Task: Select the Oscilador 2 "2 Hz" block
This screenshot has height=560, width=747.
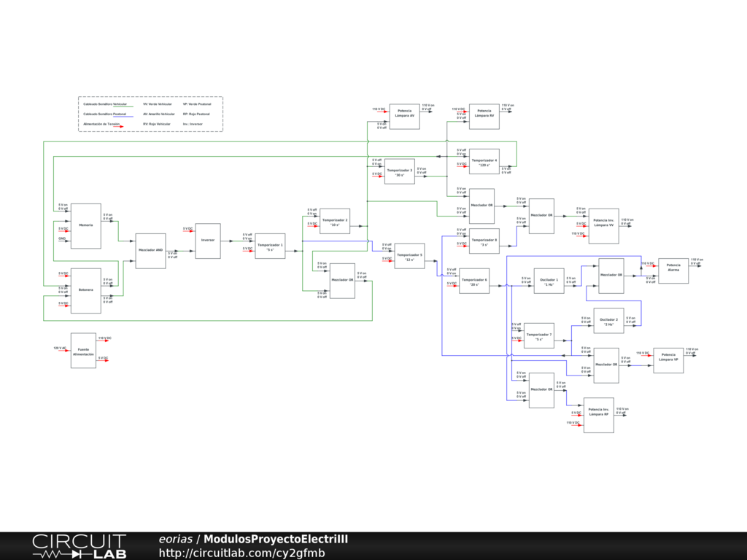Action: (x=609, y=322)
